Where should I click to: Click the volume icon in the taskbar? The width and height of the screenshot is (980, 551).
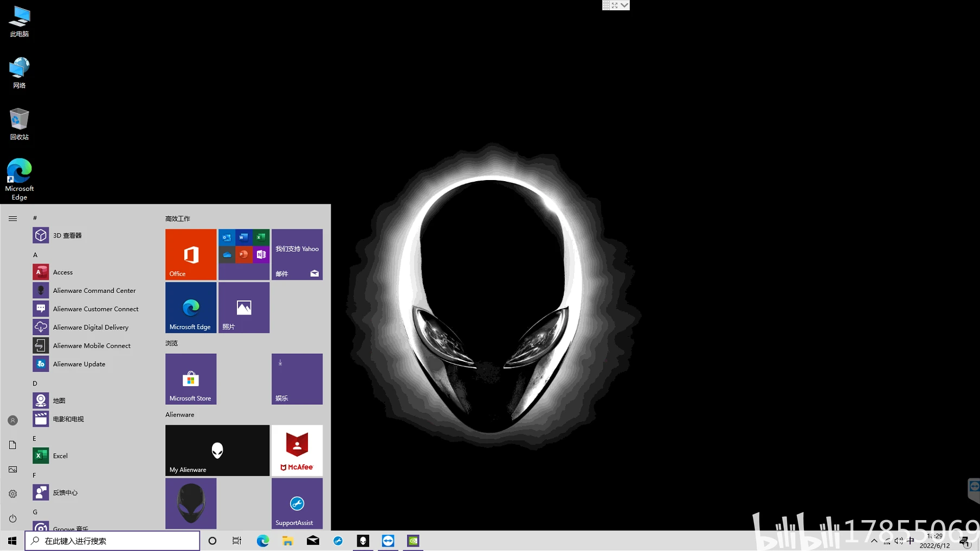899,541
